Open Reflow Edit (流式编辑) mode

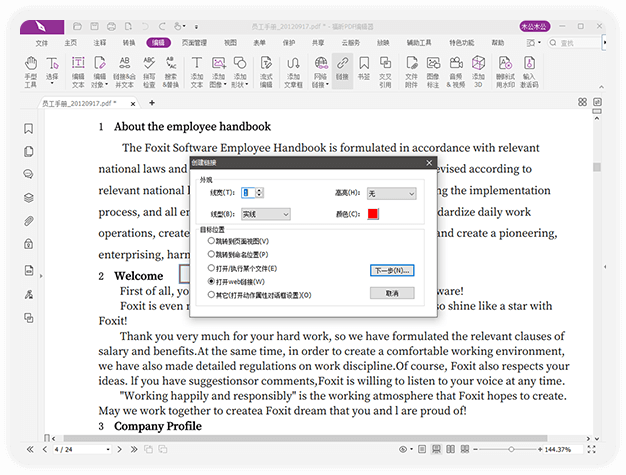266,72
